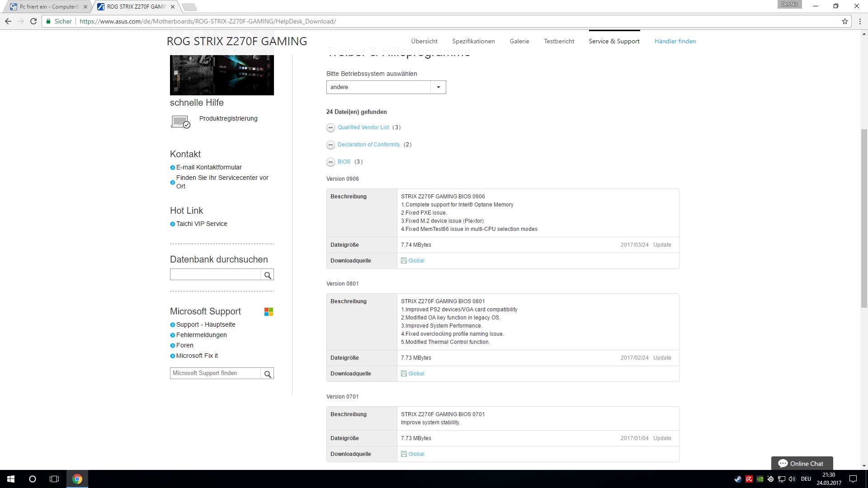Click the Microsoft Support search magnifier
The width and height of the screenshot is (868, 488).
pyautogui.click(x=268, y=374)
